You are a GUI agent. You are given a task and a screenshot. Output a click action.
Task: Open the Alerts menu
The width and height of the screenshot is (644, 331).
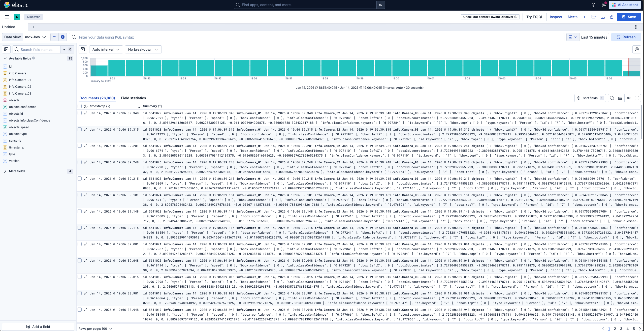[x=572, y=17]
